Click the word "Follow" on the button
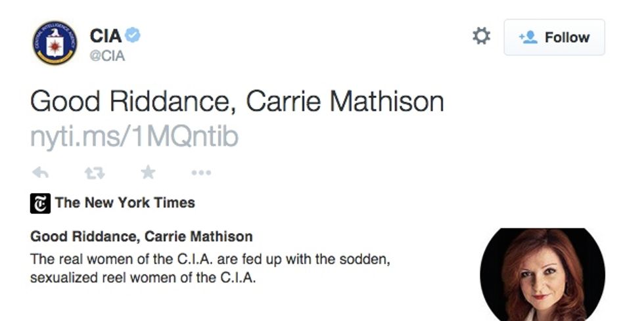The width and height of the screenshot is (644, 321). [x=566, y=37]
